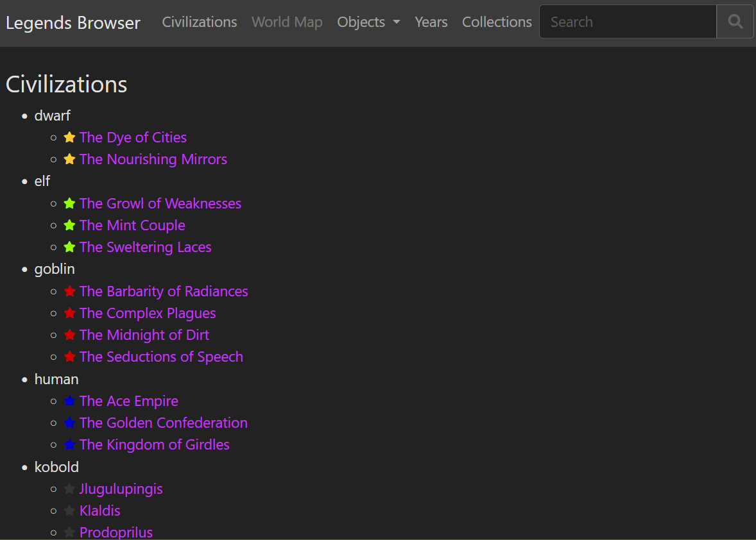Image resolution: width=756 pixels, height=540 pixels.
Task: Open the Jlugulupingis kobold link
Action: [x=121, y=489]
